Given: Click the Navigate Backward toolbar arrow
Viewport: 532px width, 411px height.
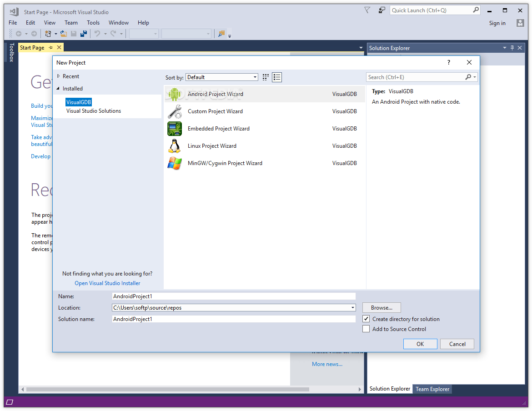Looking at the screenshot, I should 19,34.
